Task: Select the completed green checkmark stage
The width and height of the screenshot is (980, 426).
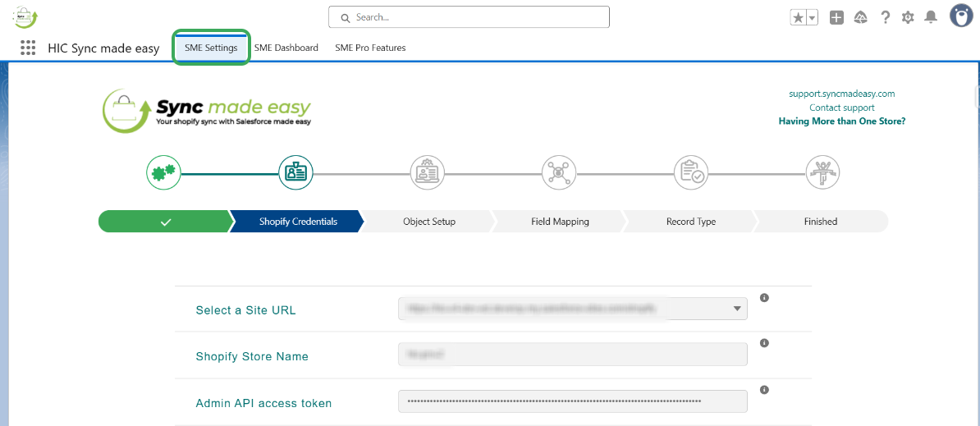Action: 165,222
